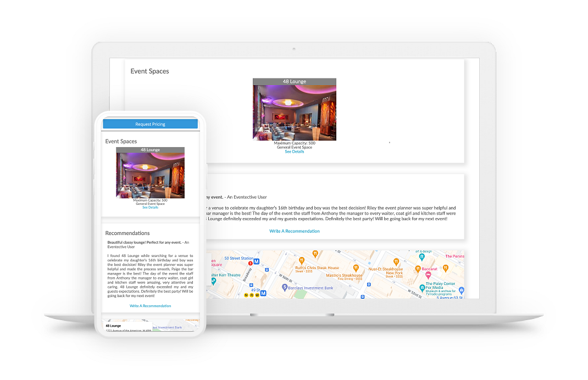Click the Paley Center For Media museum pin
Screen dimensions: 588x380
[x=422, y=288]
